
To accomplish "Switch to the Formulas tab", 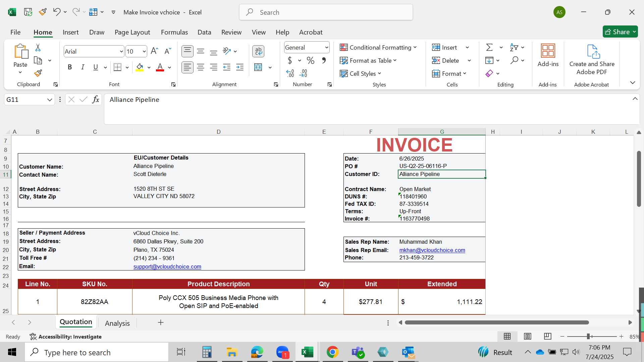I will pyautogui.click(x=174, y=32).
